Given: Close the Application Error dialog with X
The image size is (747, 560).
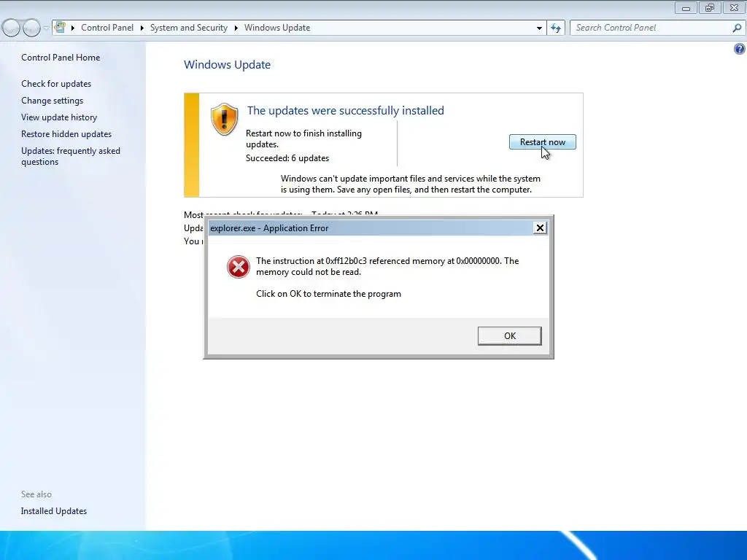Looking at the screenshot, I should click(x=540, y=228).
